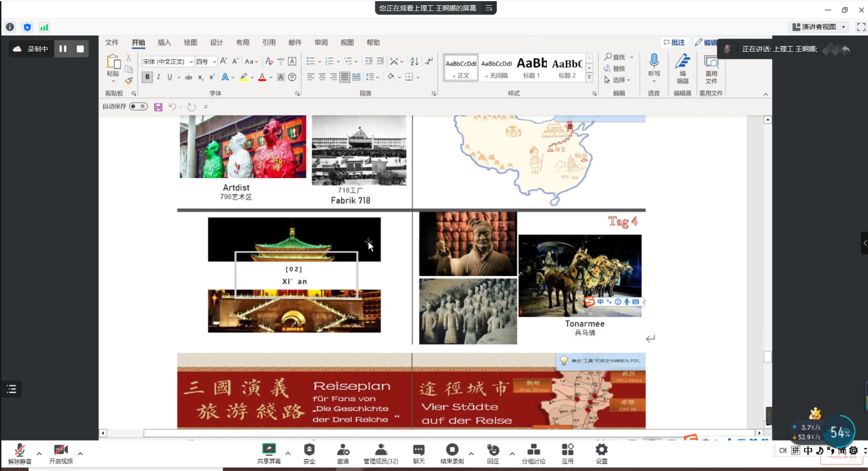This screenshot has width=868, height=471.
Task: Toggle the AutoSave (自动保存) switch
Action: [x=138, y=107]
